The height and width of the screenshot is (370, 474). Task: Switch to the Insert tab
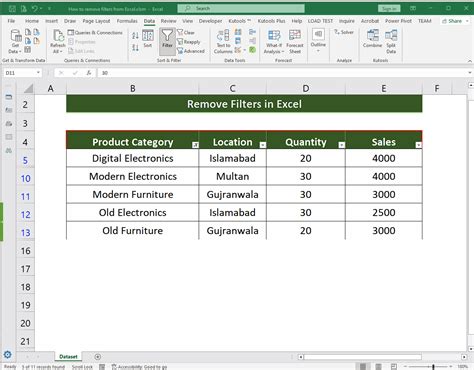[52, 21]
